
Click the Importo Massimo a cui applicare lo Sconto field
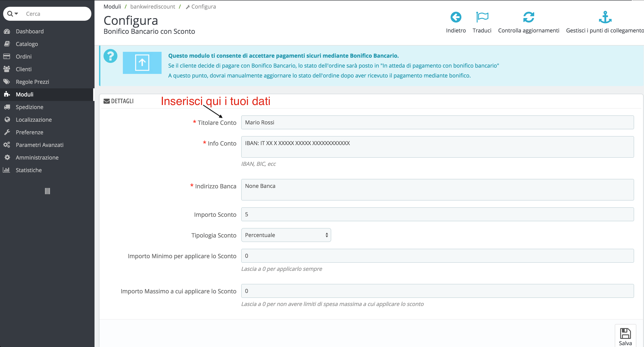point(437,291)
